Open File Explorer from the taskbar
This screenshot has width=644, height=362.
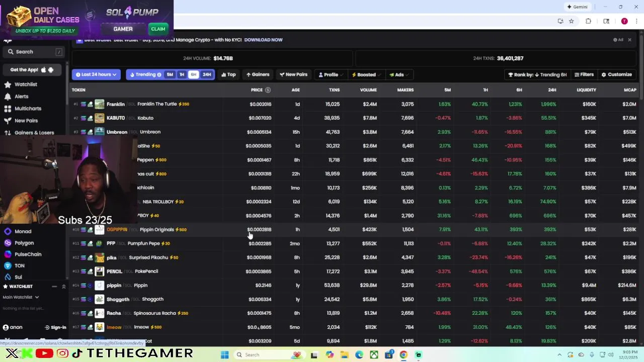(x=344, y=354)
